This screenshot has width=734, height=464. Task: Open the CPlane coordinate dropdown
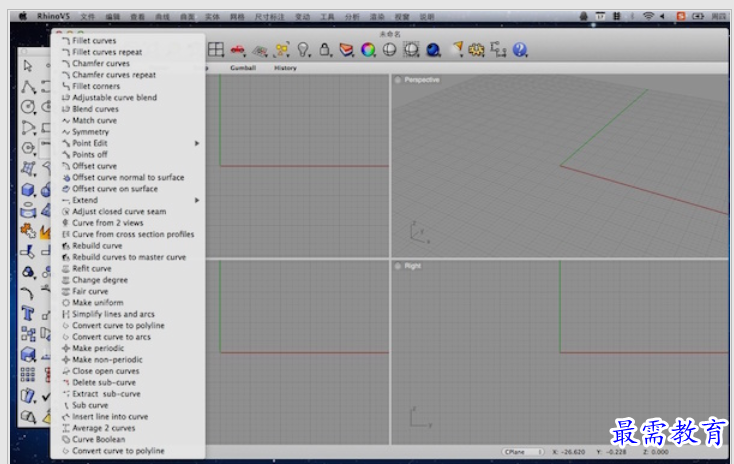click(523, 452)
